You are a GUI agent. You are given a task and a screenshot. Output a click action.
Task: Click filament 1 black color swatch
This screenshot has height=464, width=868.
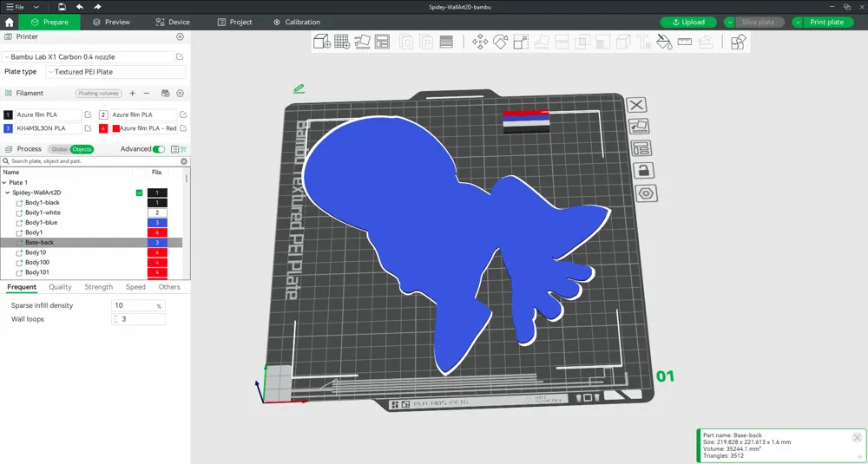[8, 114]
